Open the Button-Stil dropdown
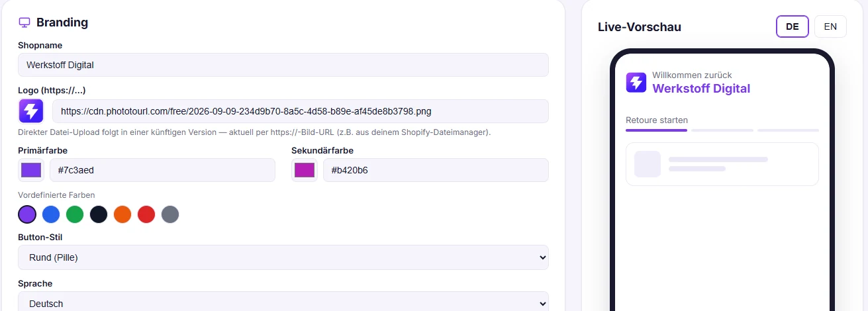Viewport: 868px width, 311px height. [x=283, y=257]
